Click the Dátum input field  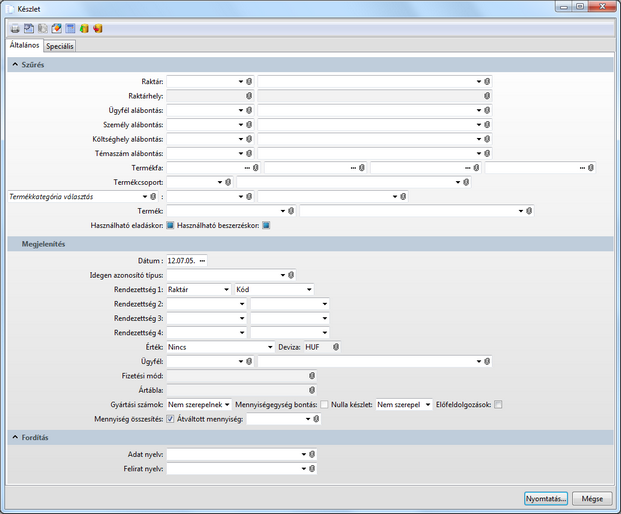point(182,261)
